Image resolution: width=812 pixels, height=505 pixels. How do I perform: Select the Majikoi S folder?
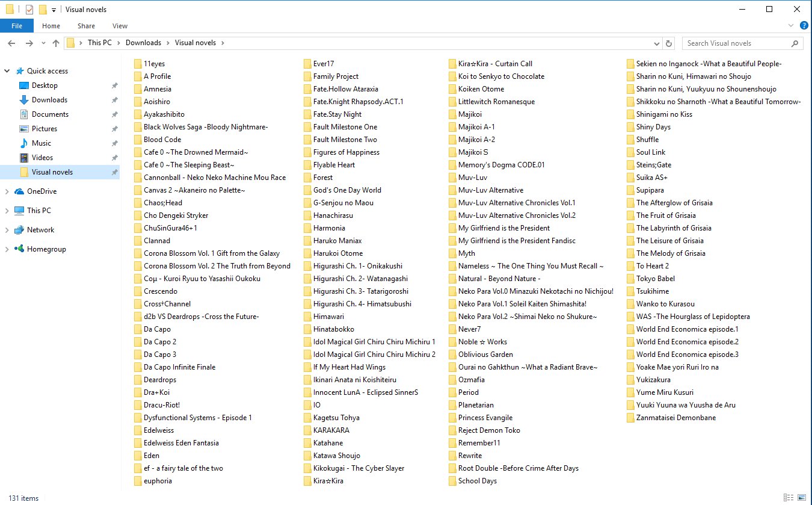click(x=468, y=152)
